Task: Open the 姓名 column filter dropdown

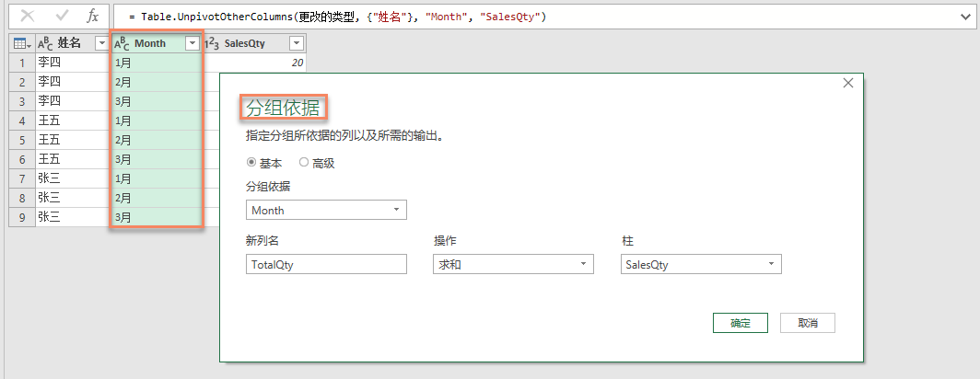Action: click(100, 44)
